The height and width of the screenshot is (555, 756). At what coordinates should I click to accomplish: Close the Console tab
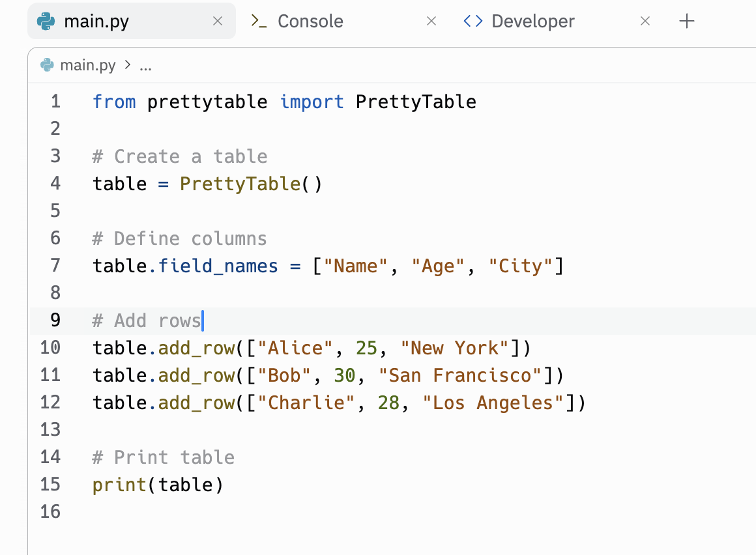pos(431,21)
